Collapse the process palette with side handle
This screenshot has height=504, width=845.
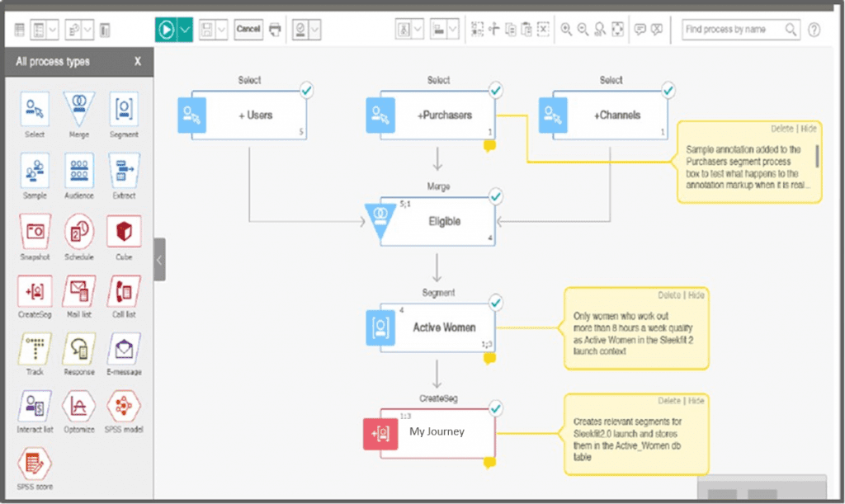coord(159,260)
